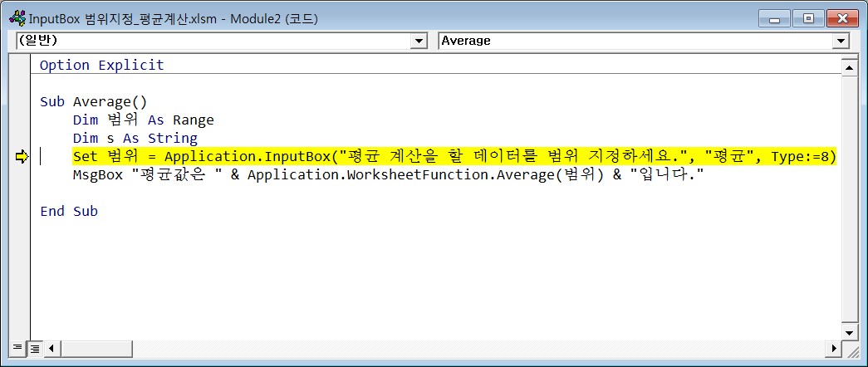The width and height of the screenshot is (868, 367).
Task: Click Type:=8 in the highlighted line
Action: pyautogui.click(x=800, y=157)
